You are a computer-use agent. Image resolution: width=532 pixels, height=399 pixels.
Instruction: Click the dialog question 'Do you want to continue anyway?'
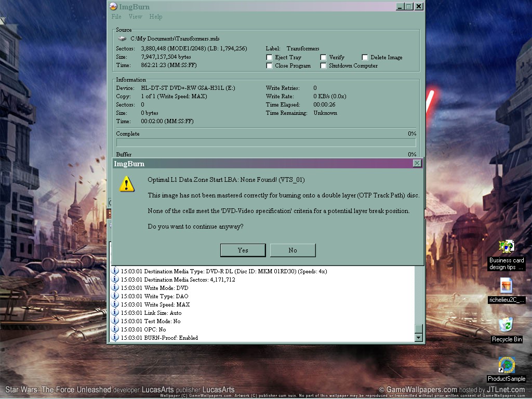[x=195, y=227]
